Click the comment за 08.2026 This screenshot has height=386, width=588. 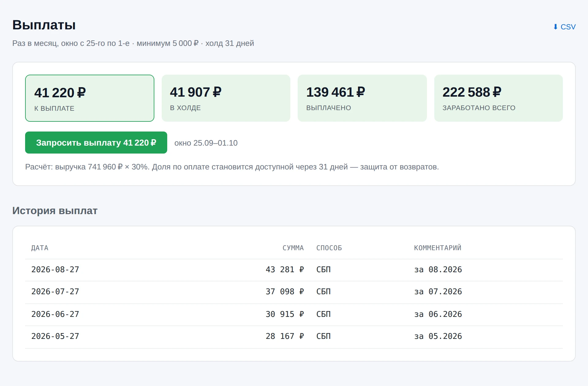point(438,269)
